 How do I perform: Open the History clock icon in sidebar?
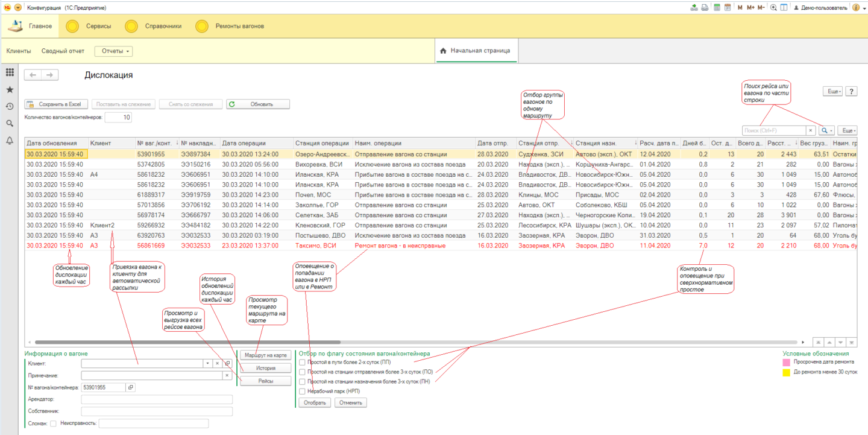tap(10, 106)
